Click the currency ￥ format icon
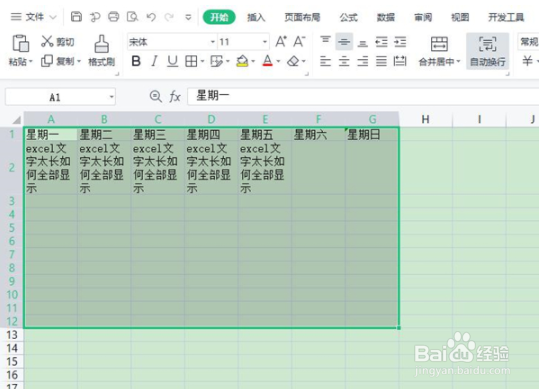Viewport: 540px width, 389px height. (x=527, y=61)
